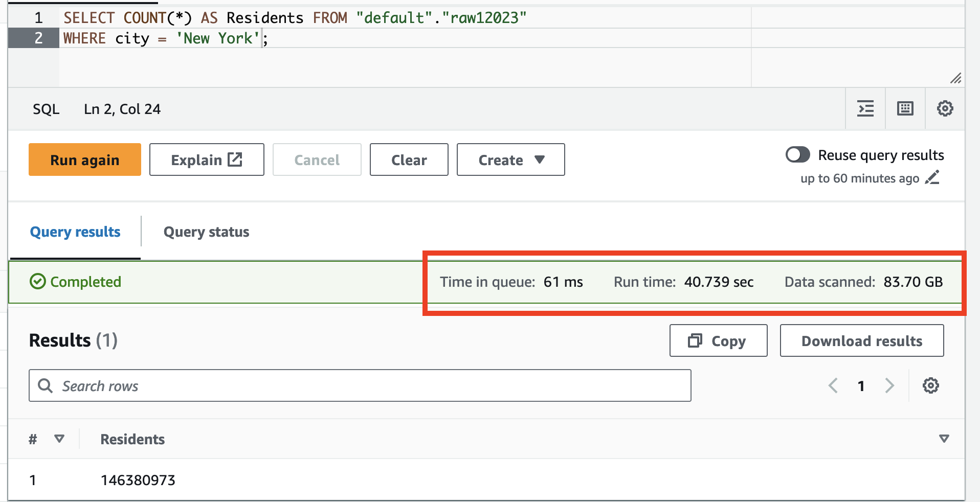Open the results preferences gear icon
The width and height of the screenshot is (980, 502).
point(930,385)
